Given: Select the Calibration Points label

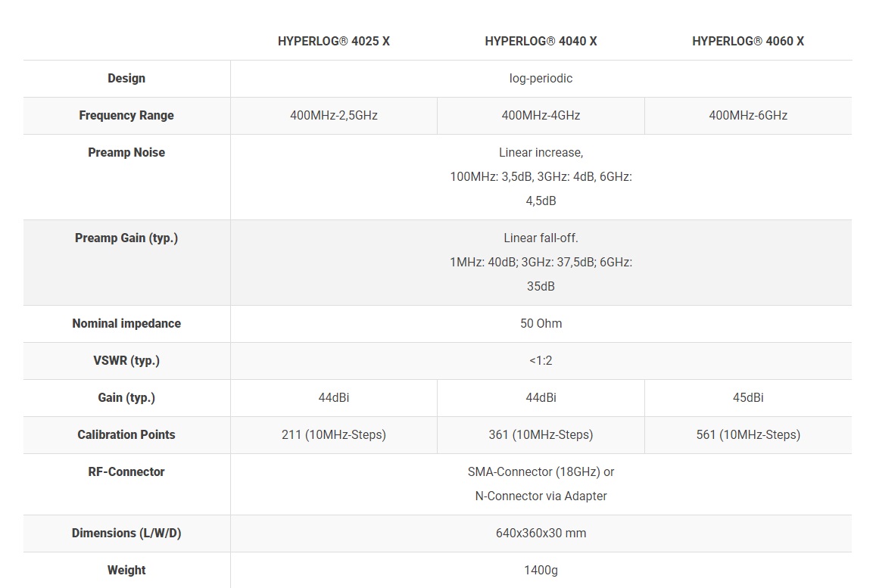Looking at the screenshot, I should [126, 434].
